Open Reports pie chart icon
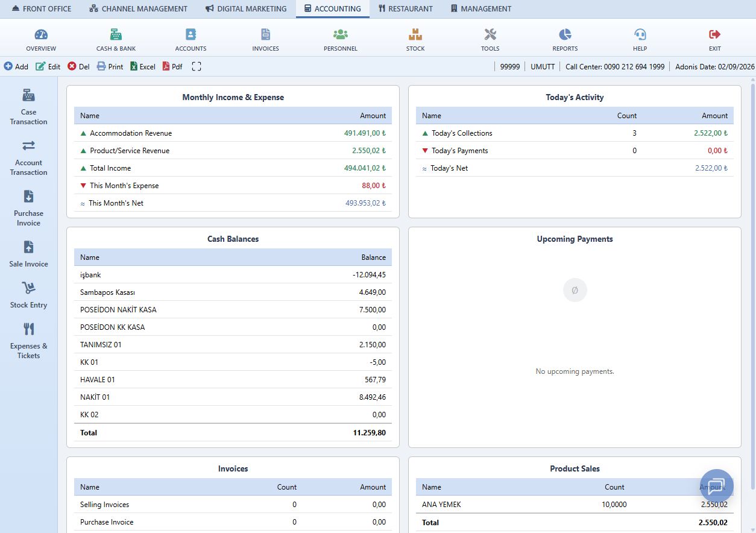The image size is (756, 533). (x=565, y=40)
